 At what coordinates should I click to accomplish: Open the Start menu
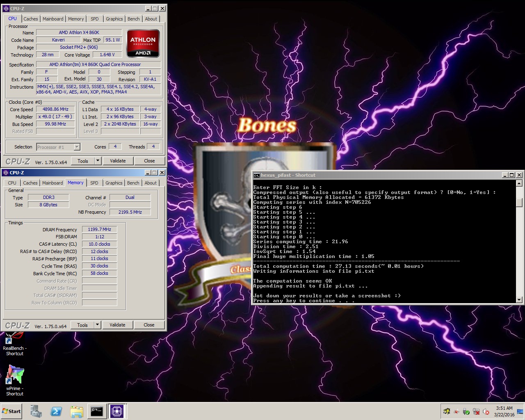click(11, 411)
